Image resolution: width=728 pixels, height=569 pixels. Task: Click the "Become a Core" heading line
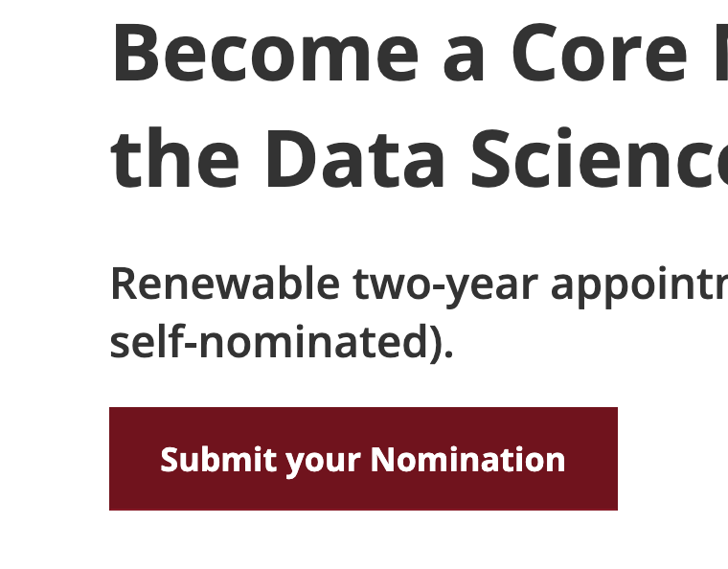(x=383, y=55)
